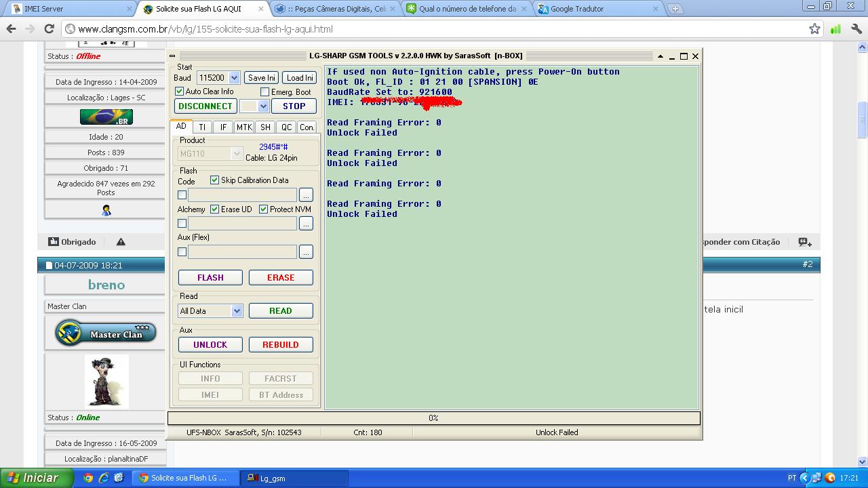Switch to the IMEI Server browser tab
The height and width of the screenshot is (488, 868).
71,9
